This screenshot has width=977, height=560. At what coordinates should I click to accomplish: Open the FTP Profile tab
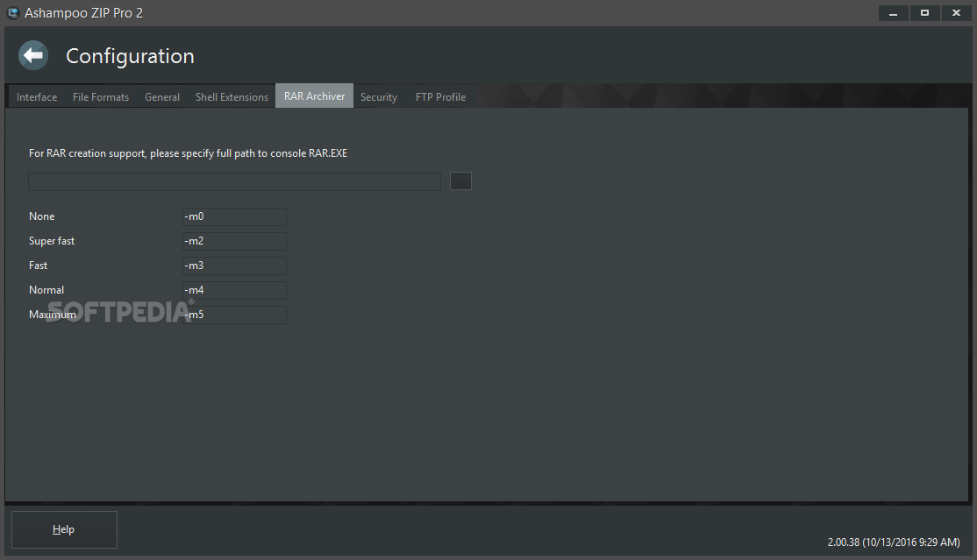(440, 96)
